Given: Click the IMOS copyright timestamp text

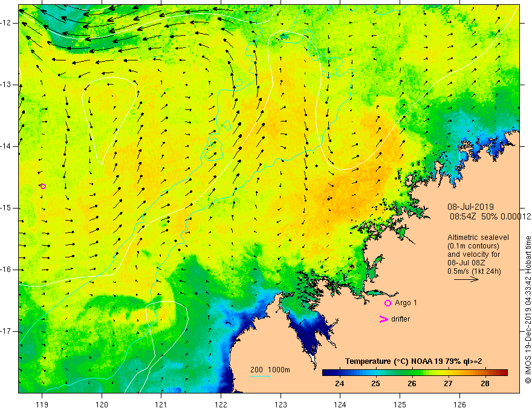Looking at the screenshot, I should (x=528, y=310).
